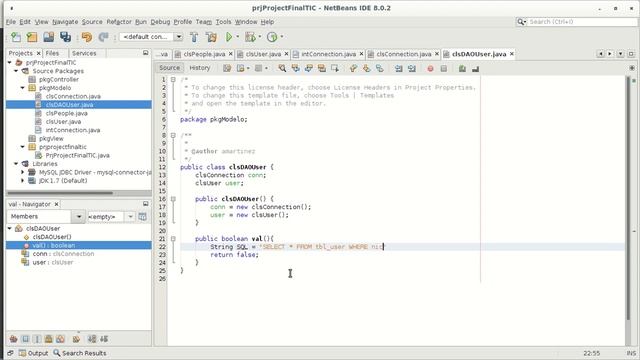Expand the MySQL JDBC Driver library node

click(22, 172)
